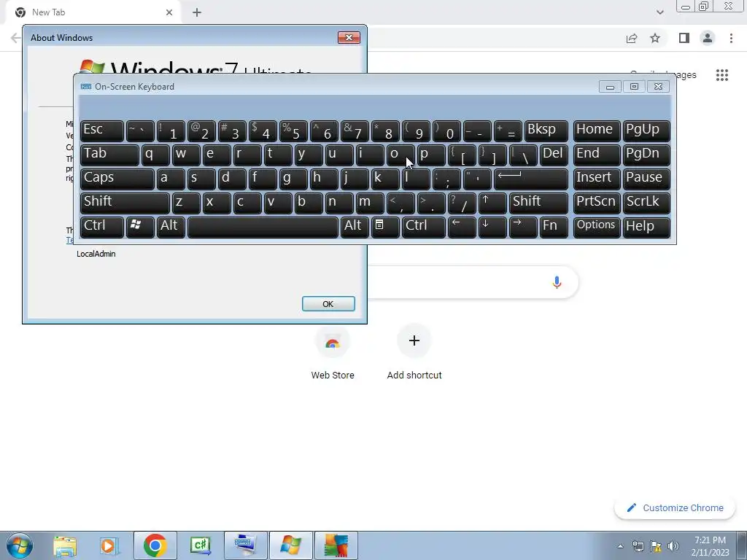Click the up arrow key
747x560 pixels.
point(492,203)
